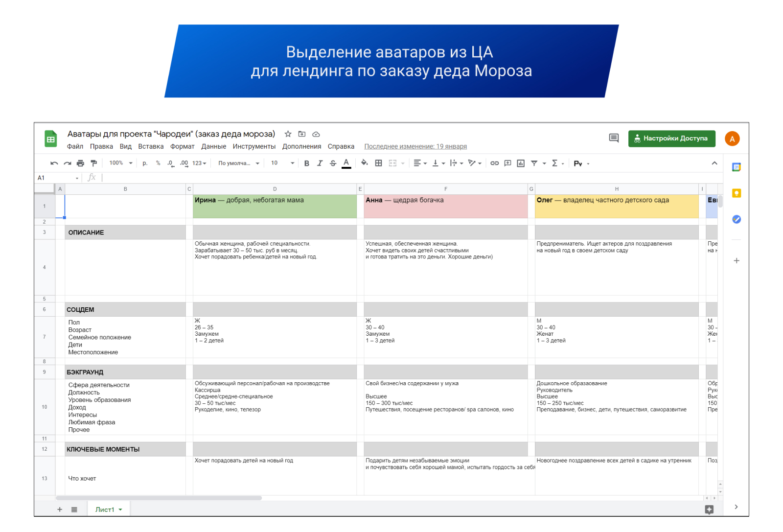Open the input tools (Ру) dropdown
Image resolution: width=783 pixels, height=532 pixels.
click(x=582, y=163)
